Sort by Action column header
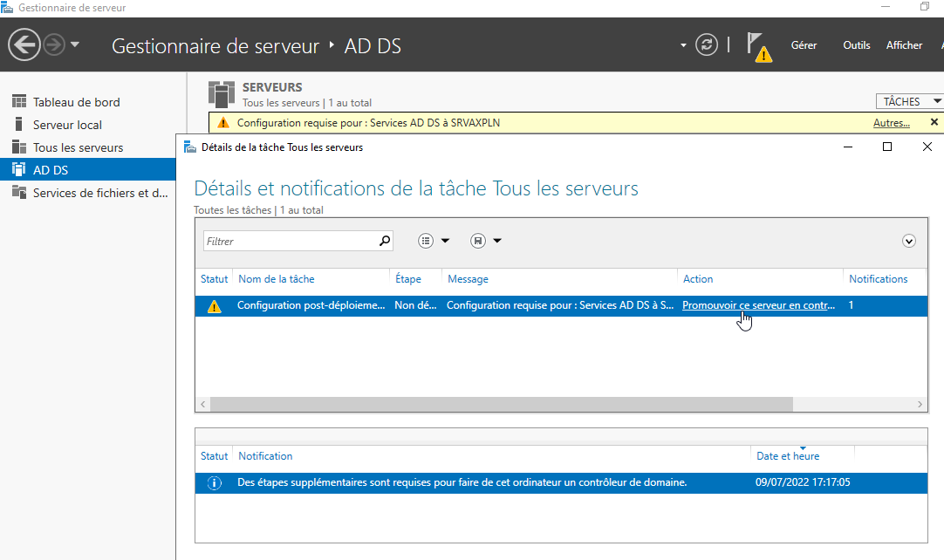Screen dimensions: 944x560 pyautogui.click(x=698, y=279)
